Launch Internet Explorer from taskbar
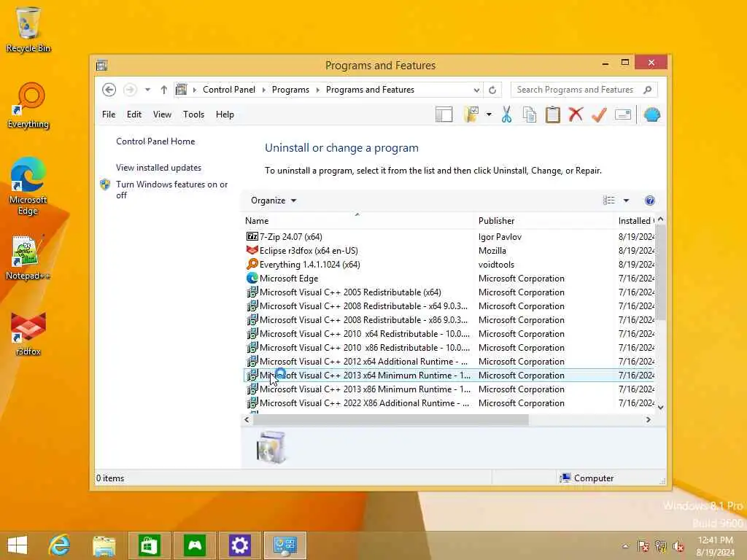The height and width of the screenshot is (560, 747). [x=60, y=545]
